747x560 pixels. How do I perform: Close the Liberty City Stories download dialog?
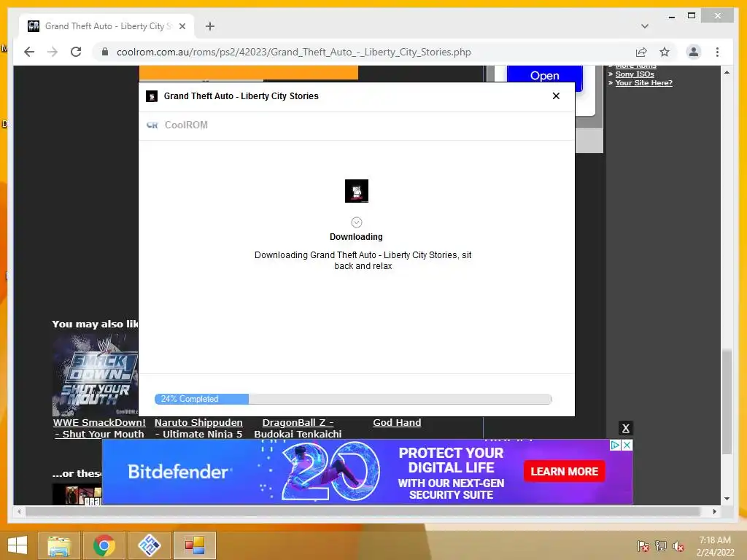coord(556,96)
